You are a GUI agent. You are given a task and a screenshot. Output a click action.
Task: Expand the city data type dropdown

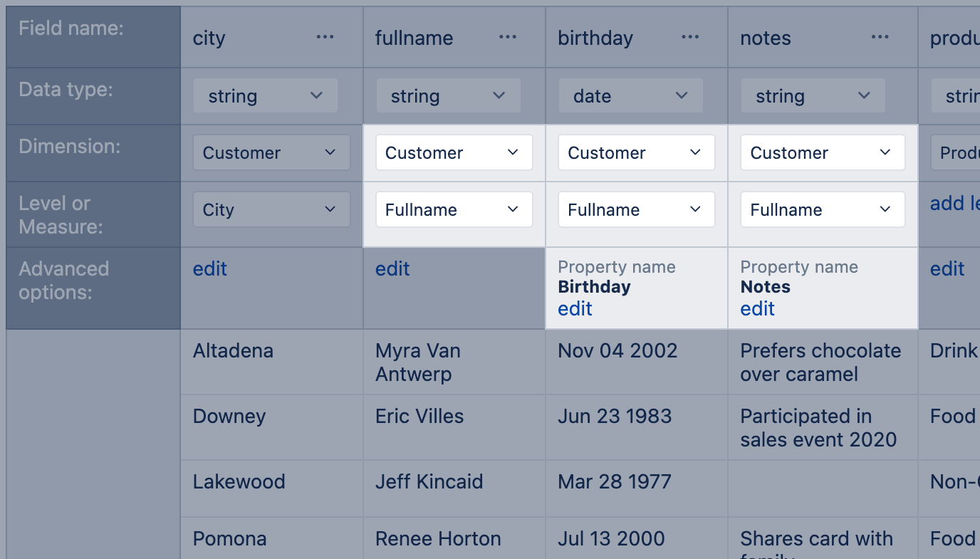click(x=265, y=96)
